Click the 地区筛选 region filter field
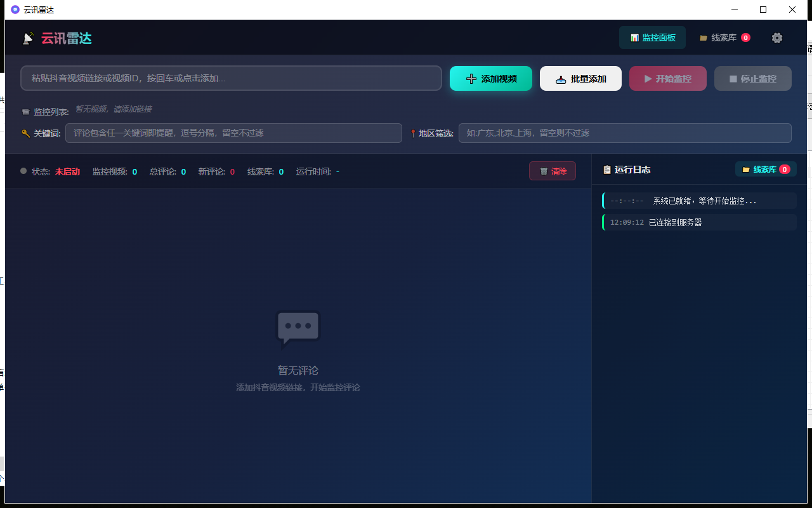Viewport: 812px width, 508px height. (x=625, y=133)
